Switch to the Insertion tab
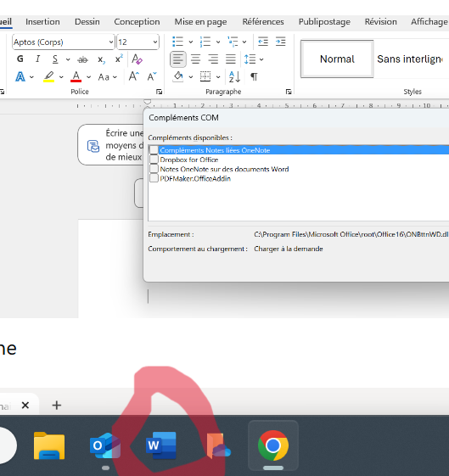The width and height of the screenshot is (449, 476). click(x=42, y=22)
